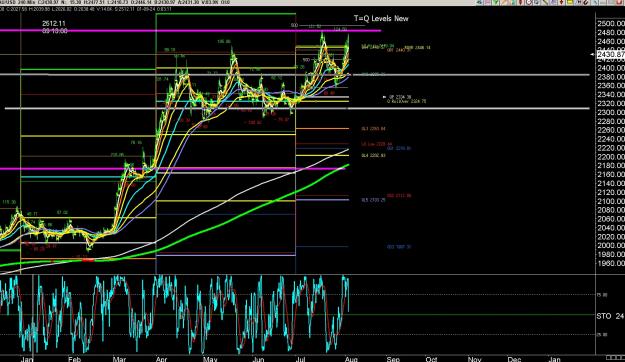Click the Apr label on time axis
The image size is (625, 362).
coord(161,359)
